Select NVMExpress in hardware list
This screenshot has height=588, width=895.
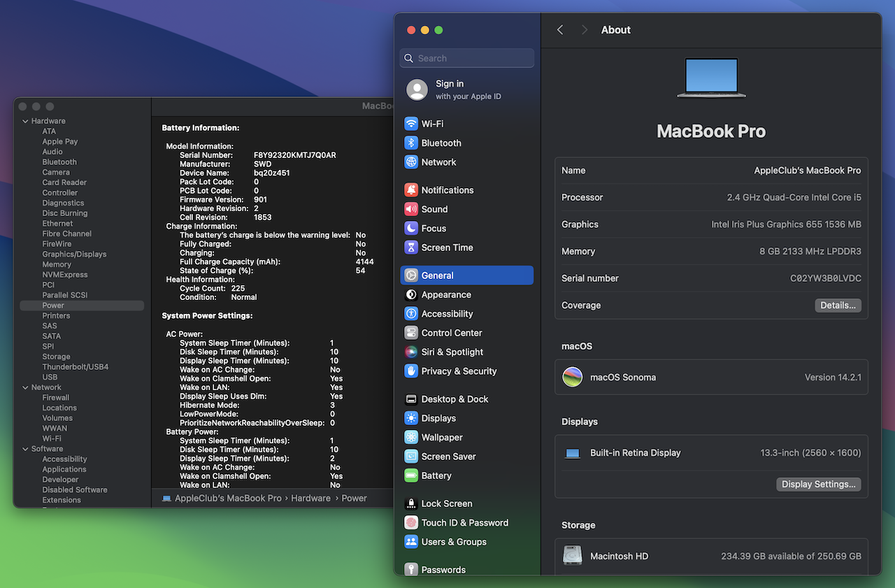[x=65, y=275]
